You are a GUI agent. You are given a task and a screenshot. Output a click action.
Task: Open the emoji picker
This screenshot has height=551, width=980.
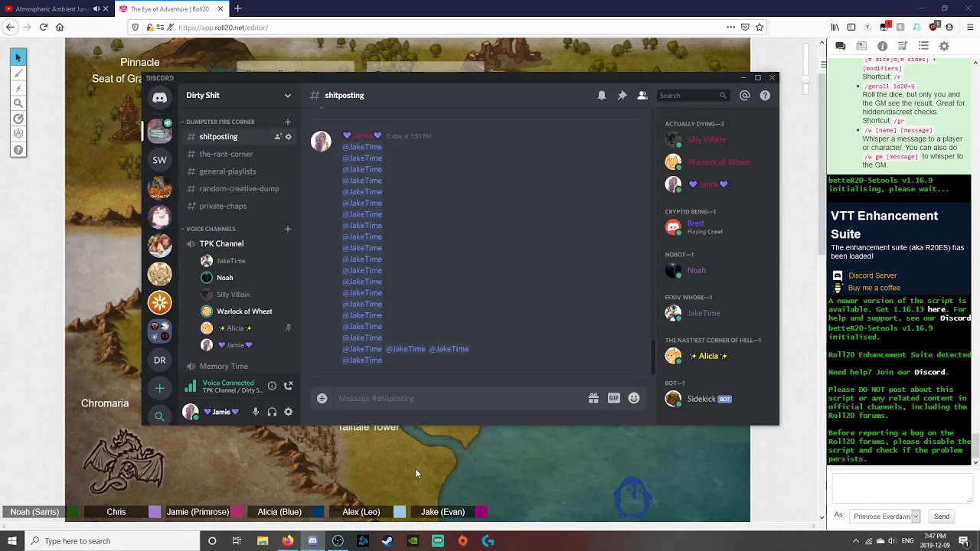click(x=634, y=398)
